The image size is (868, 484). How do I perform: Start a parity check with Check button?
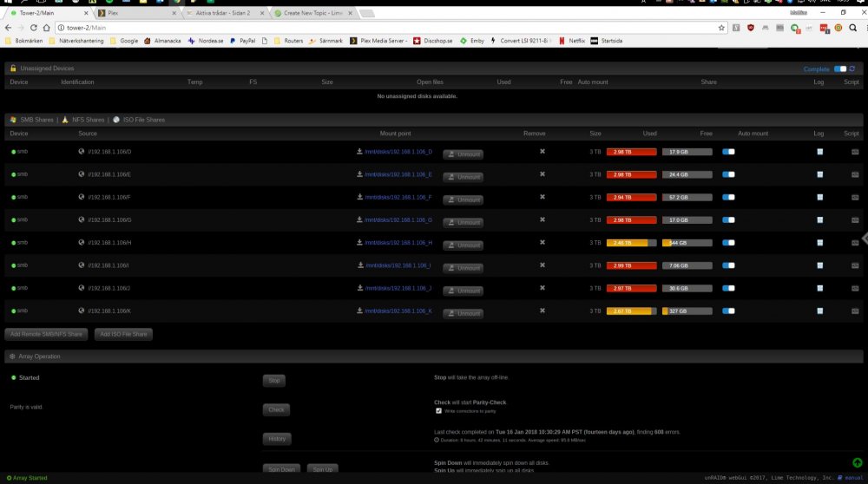point(276,410)
